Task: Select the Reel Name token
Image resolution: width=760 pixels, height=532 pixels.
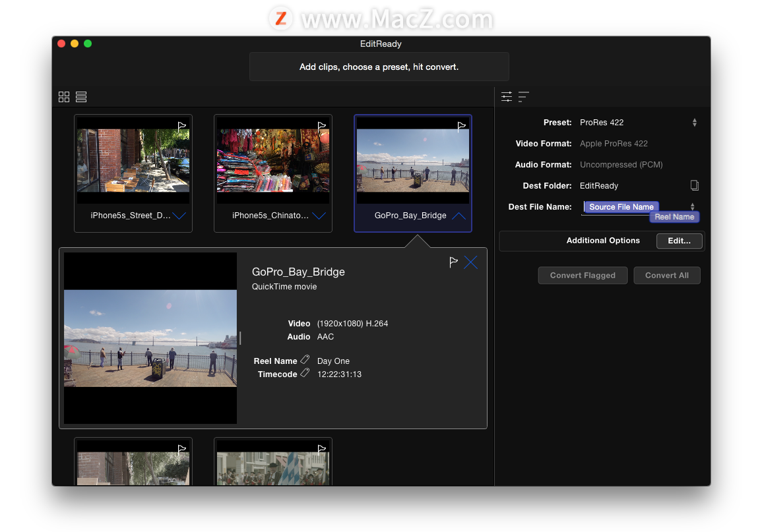Action: pos(674,217)
